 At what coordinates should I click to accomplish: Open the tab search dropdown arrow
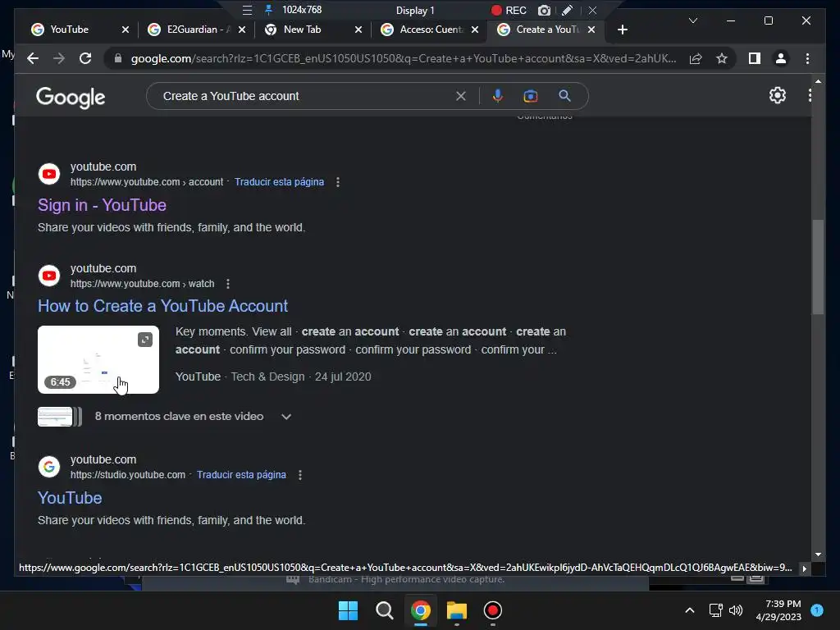[x=692, y=21]
